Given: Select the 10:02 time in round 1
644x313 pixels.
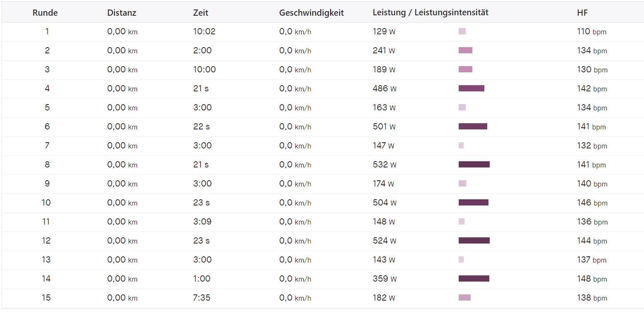Looking at the screenshot, I should 204,31.
